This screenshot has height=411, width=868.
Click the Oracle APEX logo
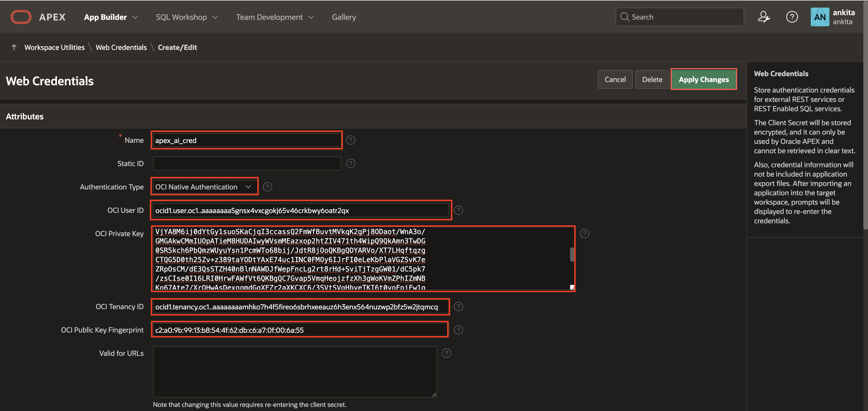coord(38,17)
